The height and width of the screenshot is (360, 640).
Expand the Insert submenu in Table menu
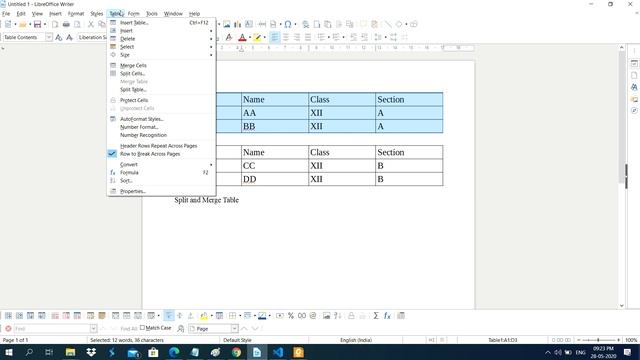[161, 31]
